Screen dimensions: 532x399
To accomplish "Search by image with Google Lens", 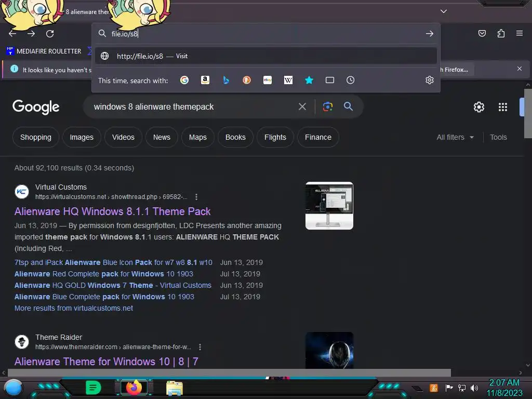I will click(x=328, y=107).
